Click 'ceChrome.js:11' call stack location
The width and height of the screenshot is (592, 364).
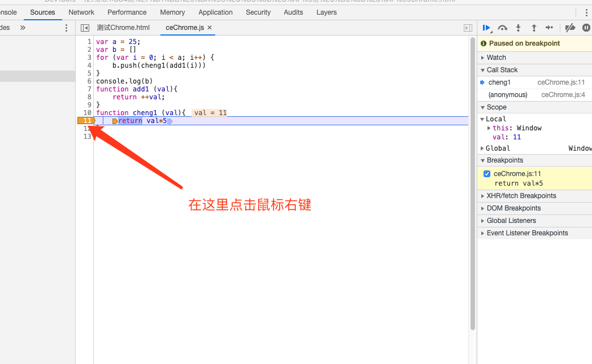(x=561, y=82)
